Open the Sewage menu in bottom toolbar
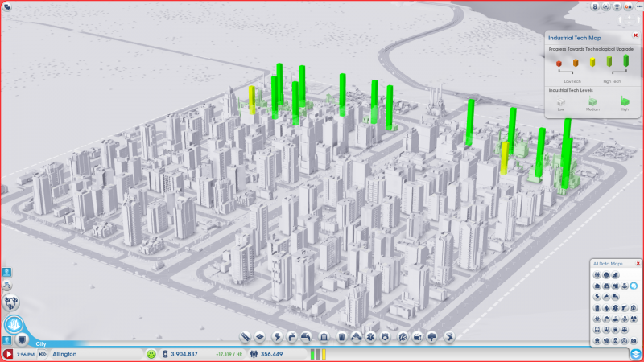The height and width of the screenshot is (362, 644). point(306,337)
